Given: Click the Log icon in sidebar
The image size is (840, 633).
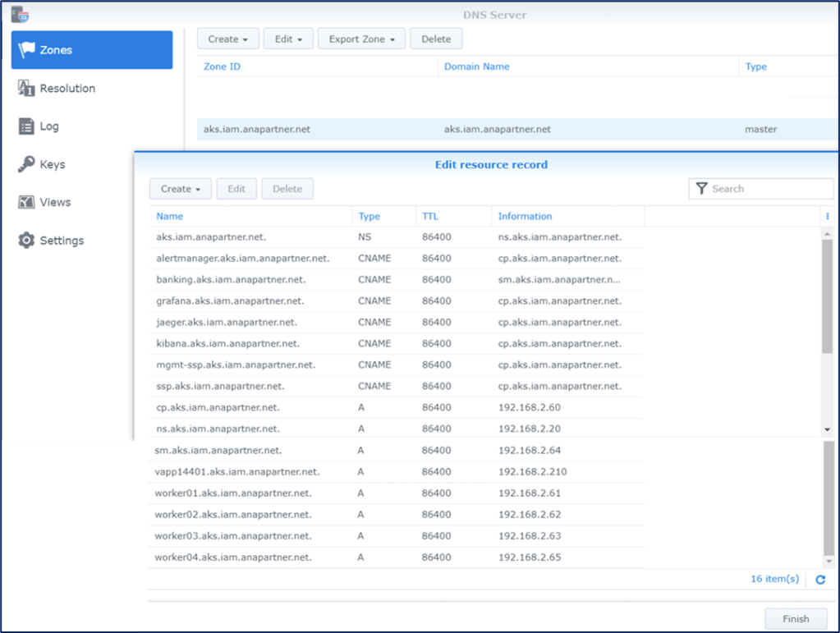Looking at the screenshot, I should pyautogui.click(x=26, y=126).
